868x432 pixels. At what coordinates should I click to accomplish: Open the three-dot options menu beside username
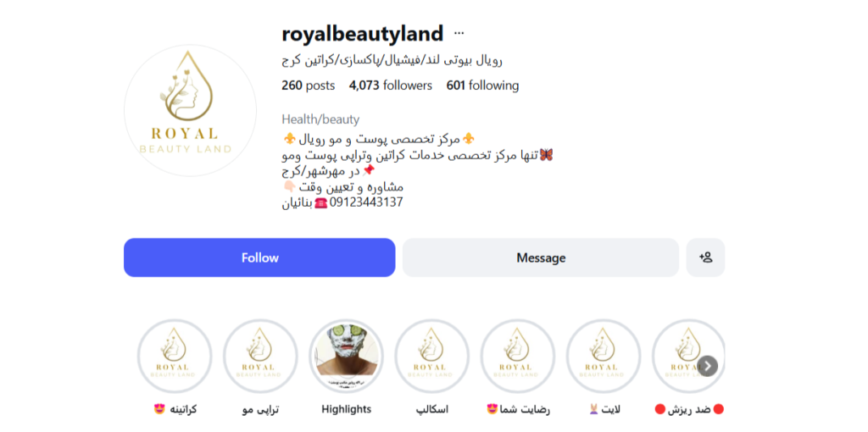pos(459,33)
